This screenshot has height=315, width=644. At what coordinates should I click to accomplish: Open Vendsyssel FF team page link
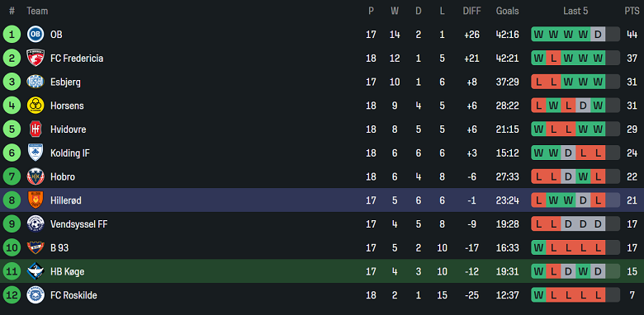pyautogui.click(x=79, y=224)
